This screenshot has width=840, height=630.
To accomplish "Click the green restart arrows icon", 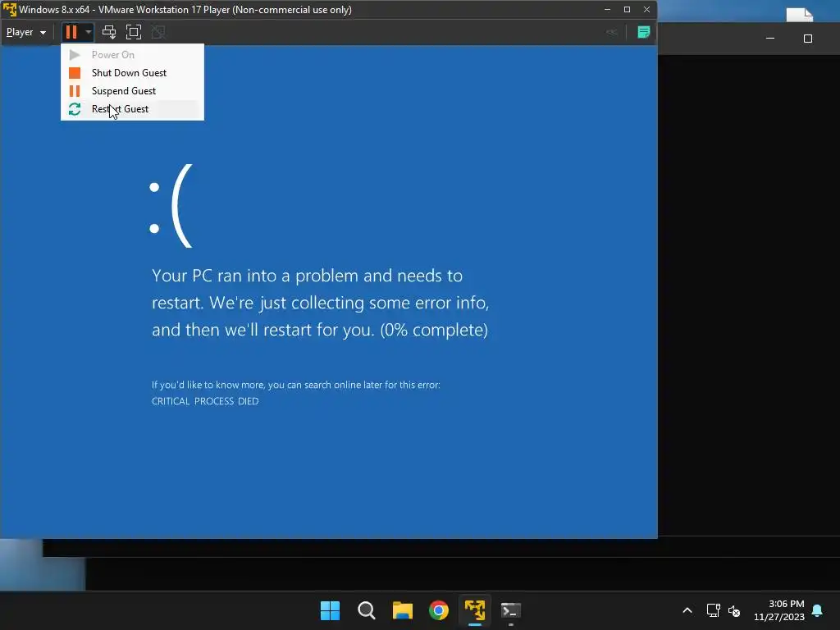I will [x=75, y=109].
